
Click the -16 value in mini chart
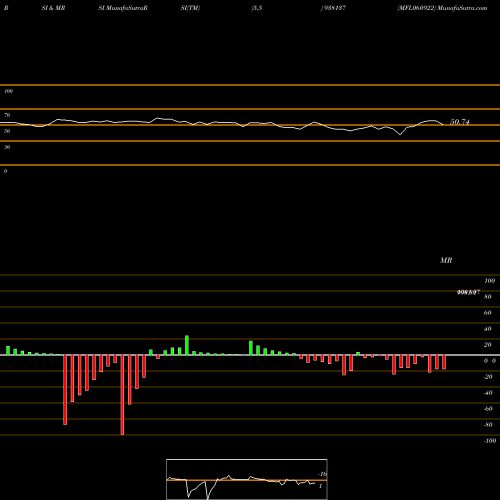coord(322,474)
